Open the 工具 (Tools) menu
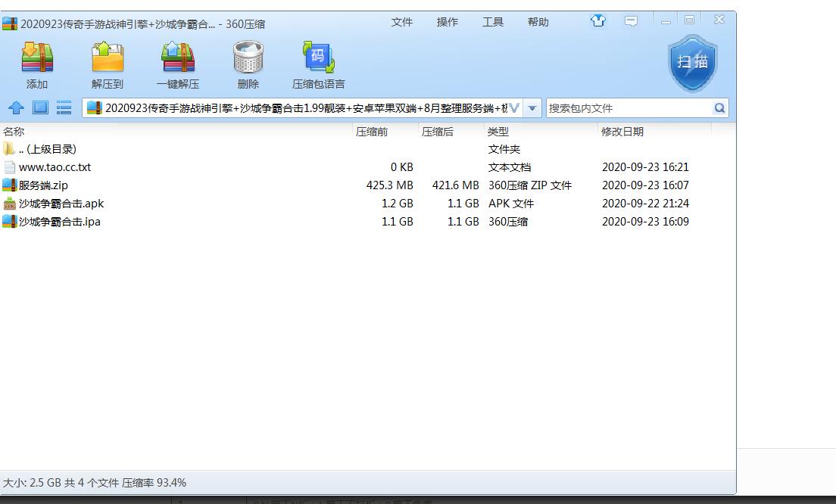 492,22
